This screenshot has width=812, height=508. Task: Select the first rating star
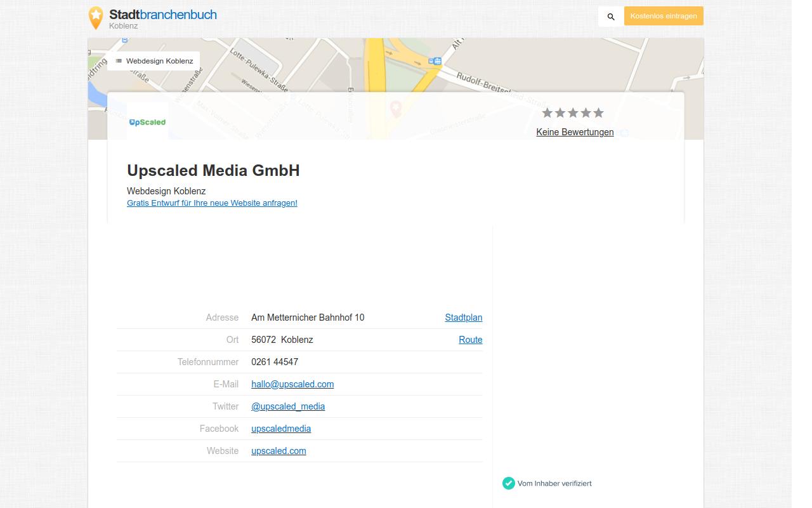pyautogui.click(x=547, y=112)
